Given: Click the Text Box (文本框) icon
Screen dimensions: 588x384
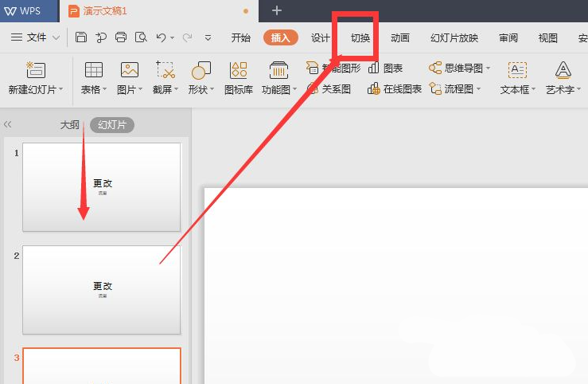Looking at the screenshot, I should (517, 71).
